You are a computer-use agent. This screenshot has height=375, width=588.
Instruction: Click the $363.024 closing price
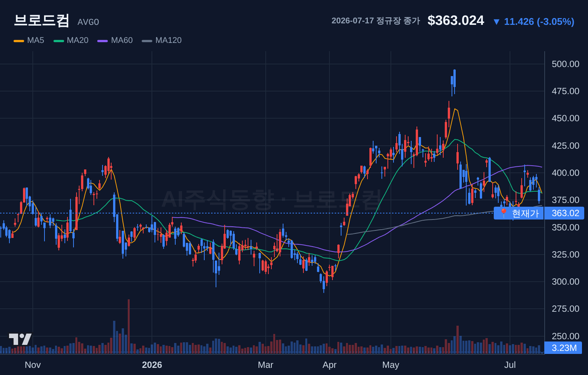click(456, 20)
